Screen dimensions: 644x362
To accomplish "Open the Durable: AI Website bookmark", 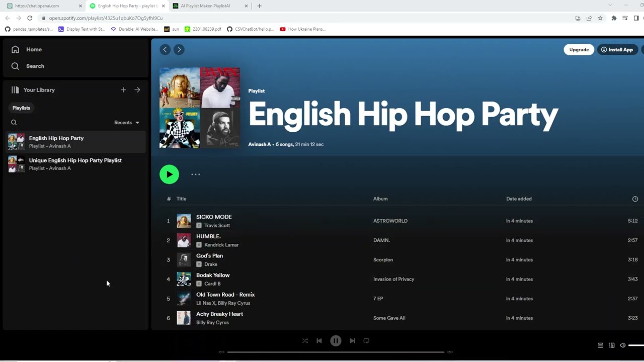I will (134, 29).
